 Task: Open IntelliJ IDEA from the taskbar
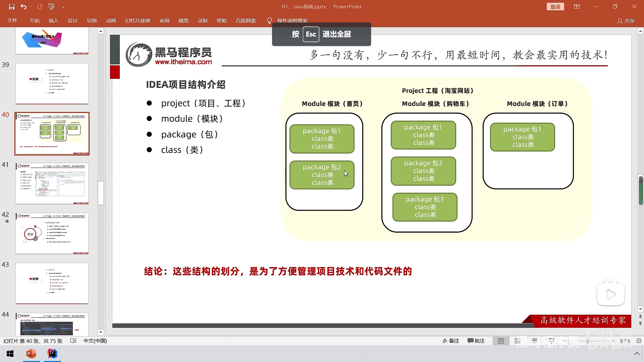pos(52,354)
